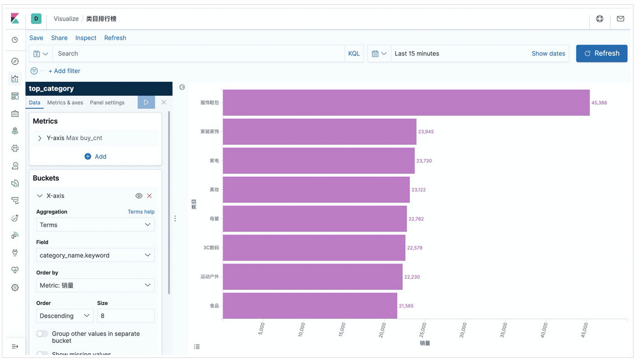Open the Terms help link
The image size is (636, 364).
coord(141,212)
